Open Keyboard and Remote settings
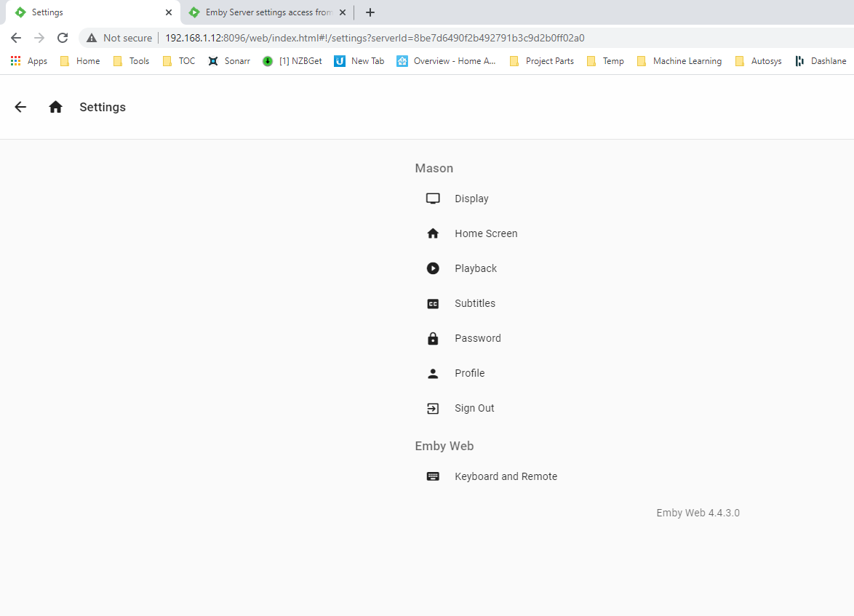The image size is (854, 616). pos(506,476)
